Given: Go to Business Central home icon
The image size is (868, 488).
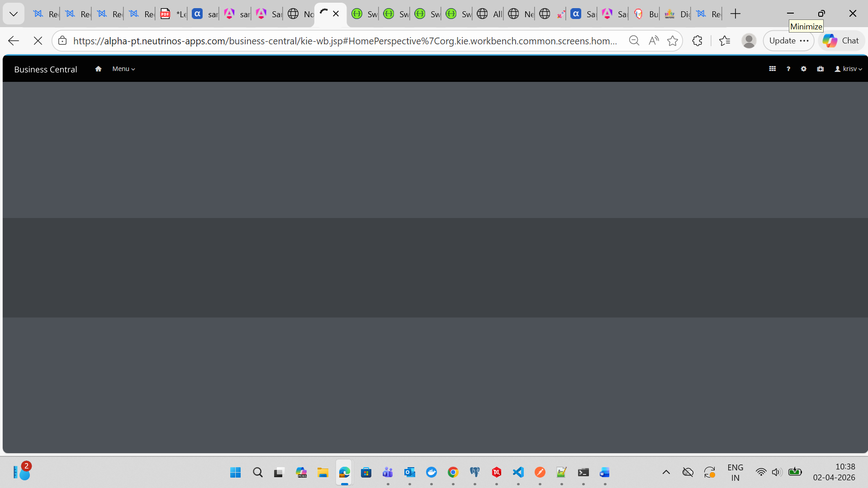Looking at the screenshot, I should pos(98,69).
